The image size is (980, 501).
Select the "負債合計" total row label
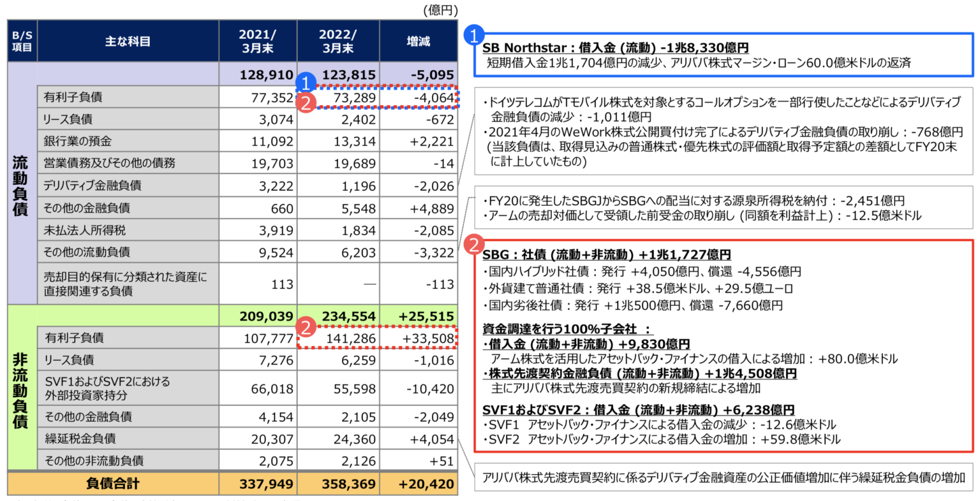[113, 484]
